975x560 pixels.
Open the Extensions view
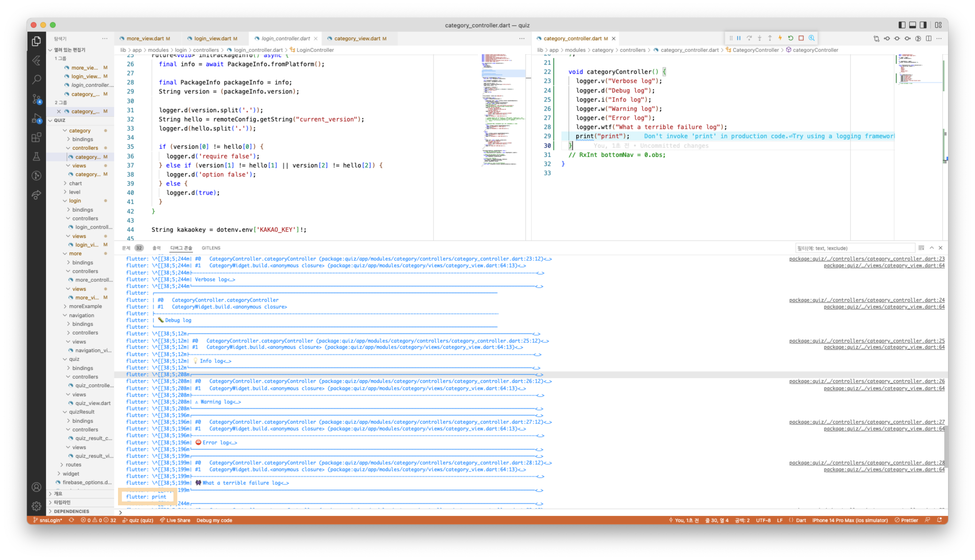(36, 137)
